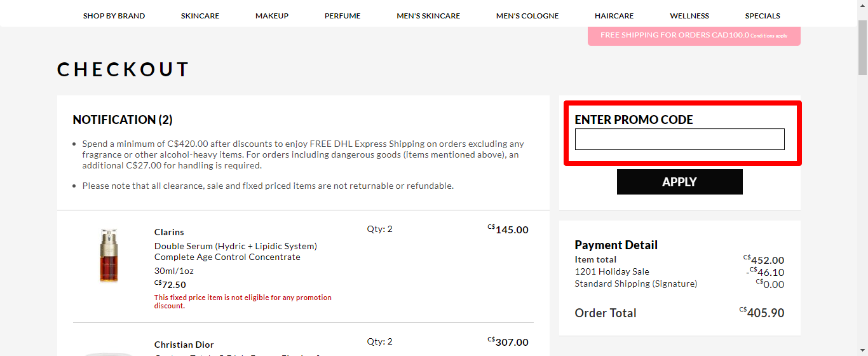Click the Christian Dior product thumbnail
868x356 pixels.
pyautogui.click(x=109, y=353)
